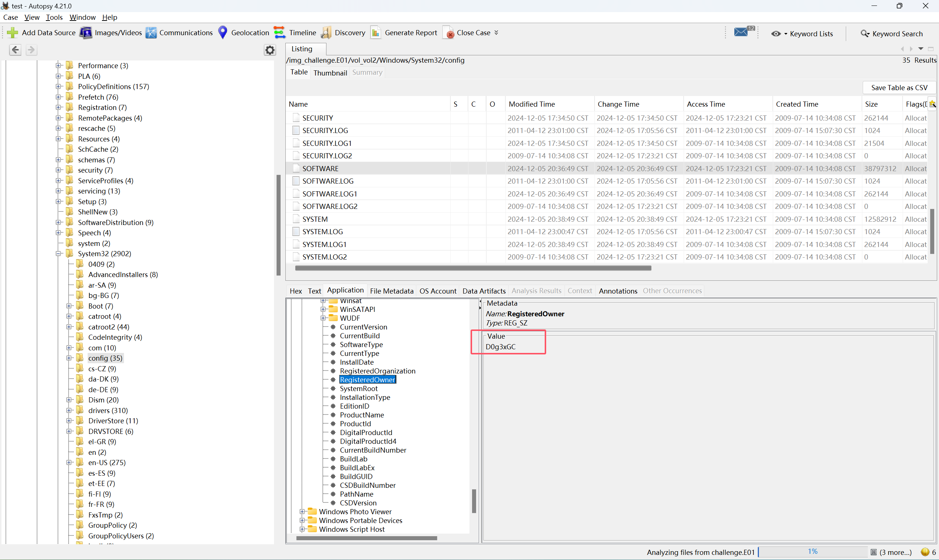
Task: Click the Windows Photo Viewer key folder icon
Action: pos(312,512)
